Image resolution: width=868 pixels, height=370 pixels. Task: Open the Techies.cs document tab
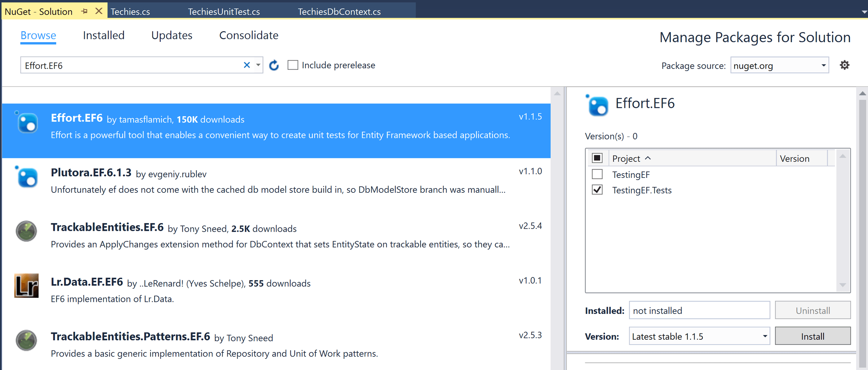coord(130,11)
